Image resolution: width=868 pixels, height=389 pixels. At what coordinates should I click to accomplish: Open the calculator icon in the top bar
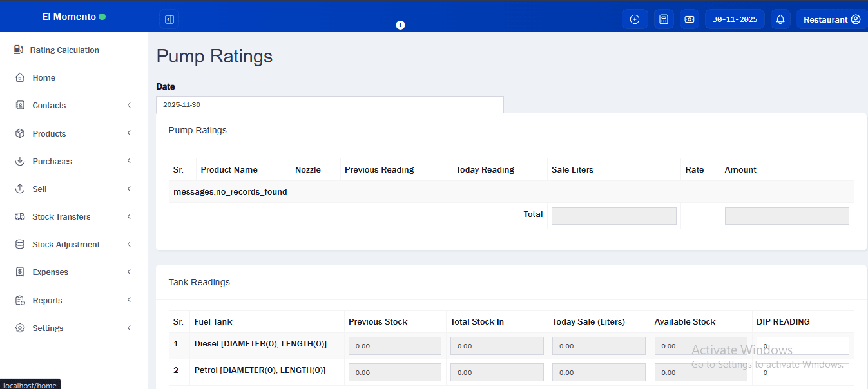point(664,19)
